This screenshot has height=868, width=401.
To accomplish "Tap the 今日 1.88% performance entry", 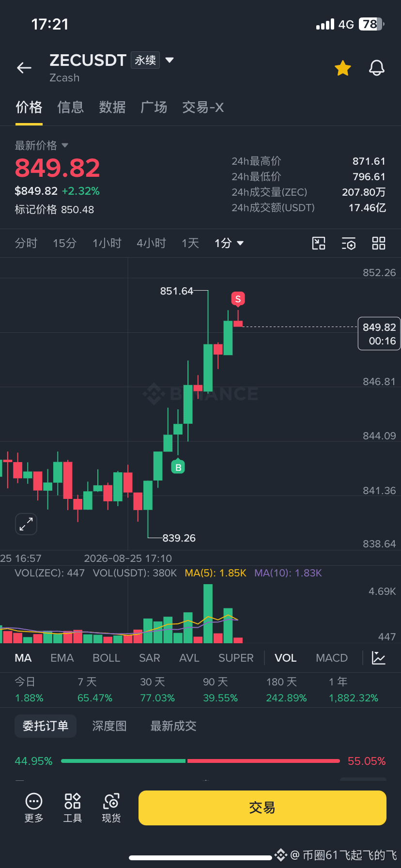I will (x=29, y=690).
